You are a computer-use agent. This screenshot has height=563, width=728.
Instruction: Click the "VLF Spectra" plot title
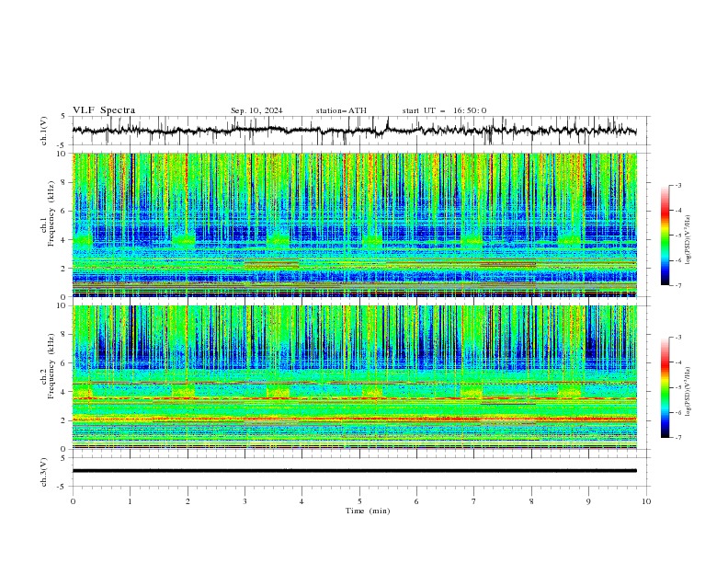(x=104, y=110)
